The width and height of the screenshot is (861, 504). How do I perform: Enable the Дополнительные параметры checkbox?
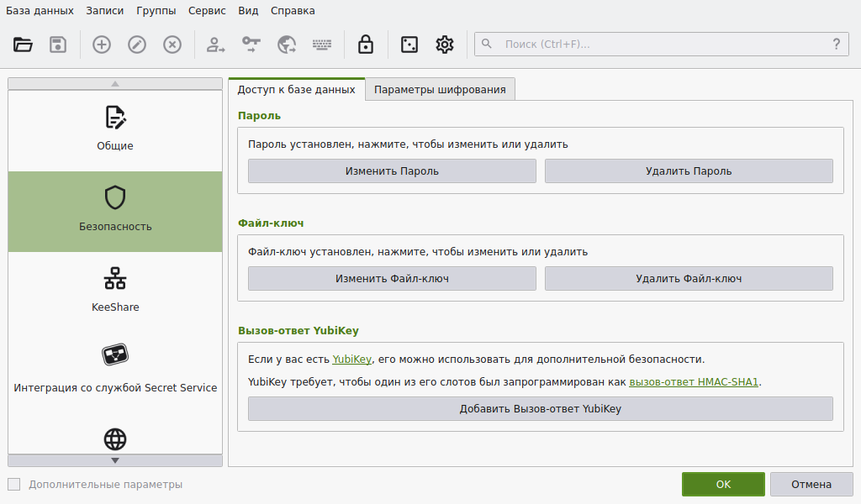click(14, 485)
